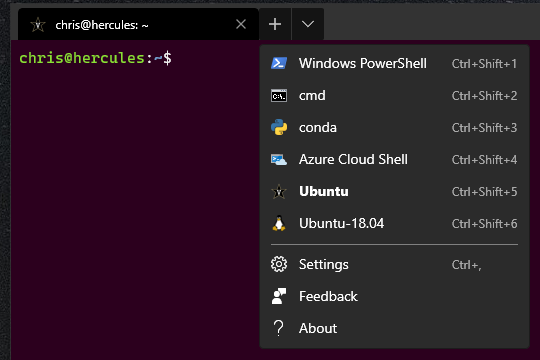Close the chris@hercules tab
540x360 pixels.
[x=241, y=24]
